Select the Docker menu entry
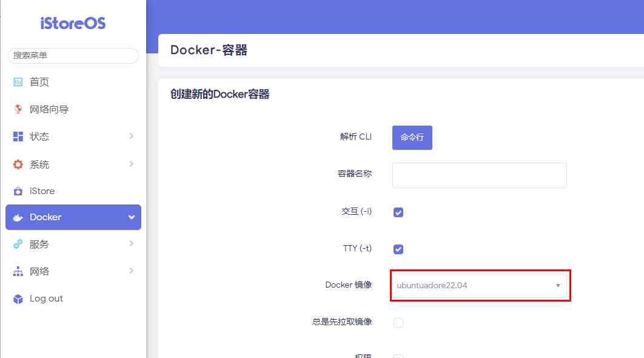The width and height of the screenshot is (644, 358). click(73, 217)
